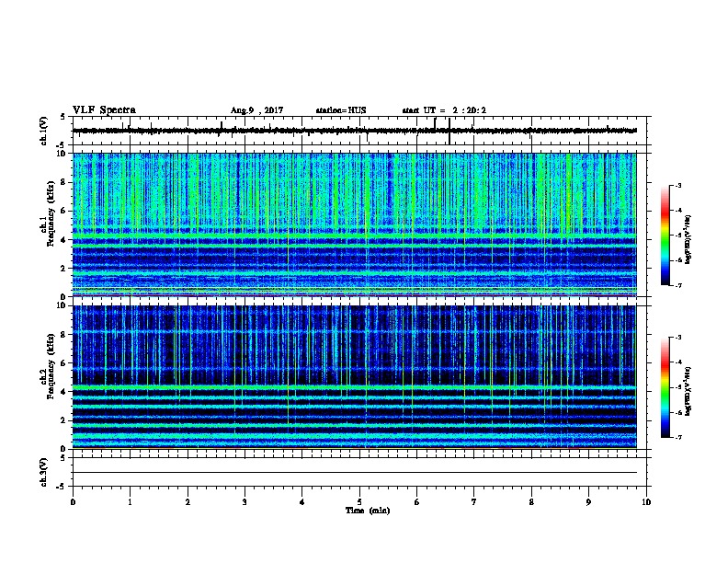Screen dimensions: 728x563
Task: Click inside the ch.1 spectrogram panel
Action: [x=355, y=224]
